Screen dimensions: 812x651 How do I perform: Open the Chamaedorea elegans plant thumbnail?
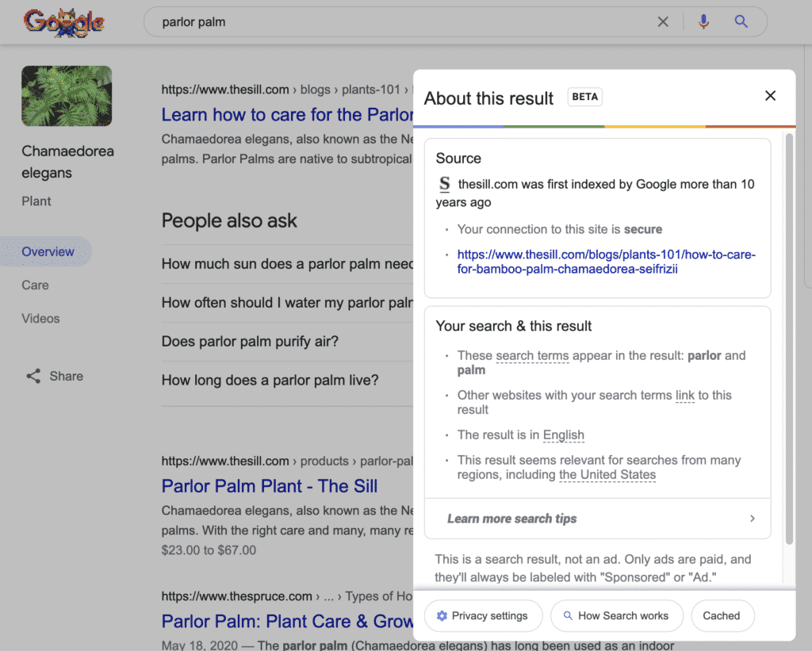(x=67, y=96)
